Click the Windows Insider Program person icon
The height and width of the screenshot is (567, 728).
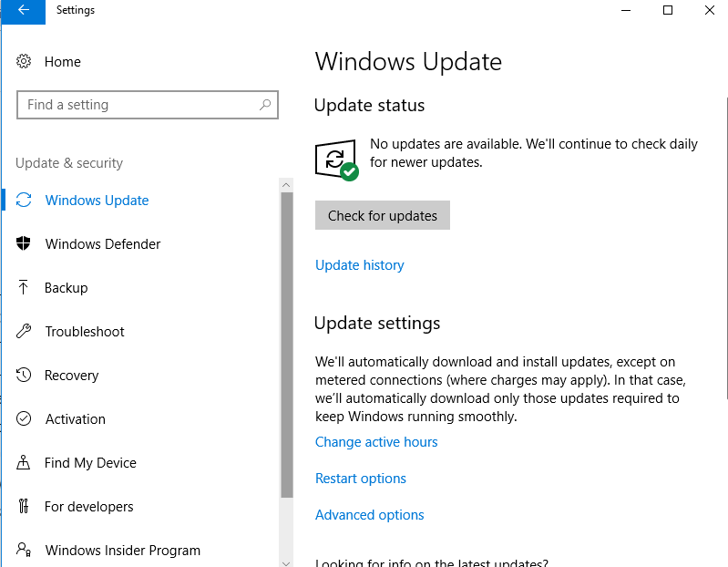click(x=24, y=550)
